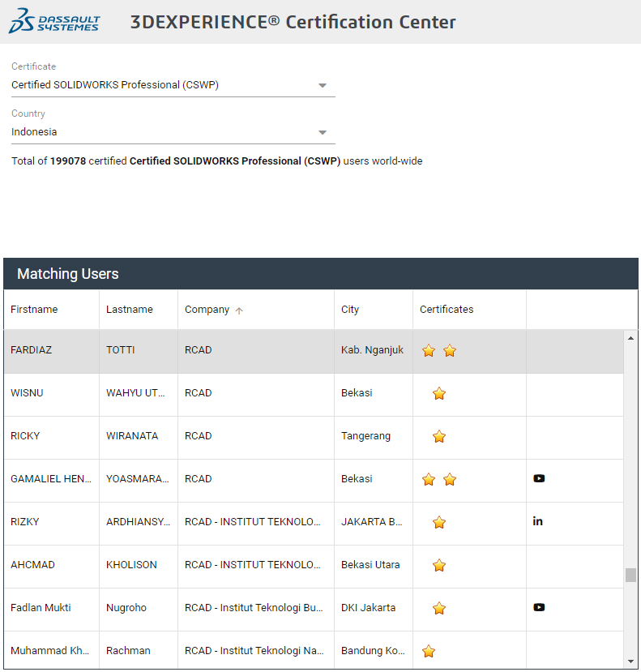
Task: Select the WIRANATA lastname cell
Action: 139,436
